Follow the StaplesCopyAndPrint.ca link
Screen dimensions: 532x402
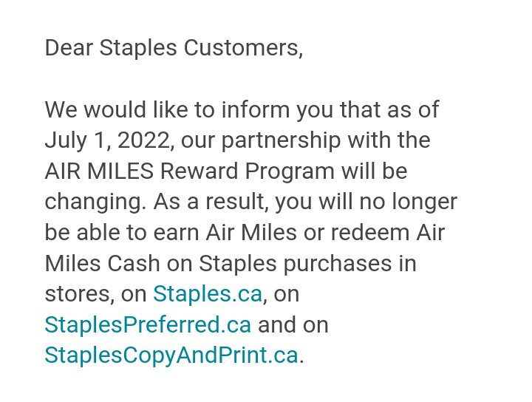(171, 355)
